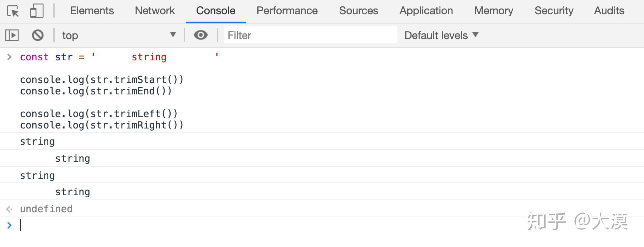The height and width of the screenshot is (247, 644).
Task: Switch to the Application tab
Action: click(426, 11)
